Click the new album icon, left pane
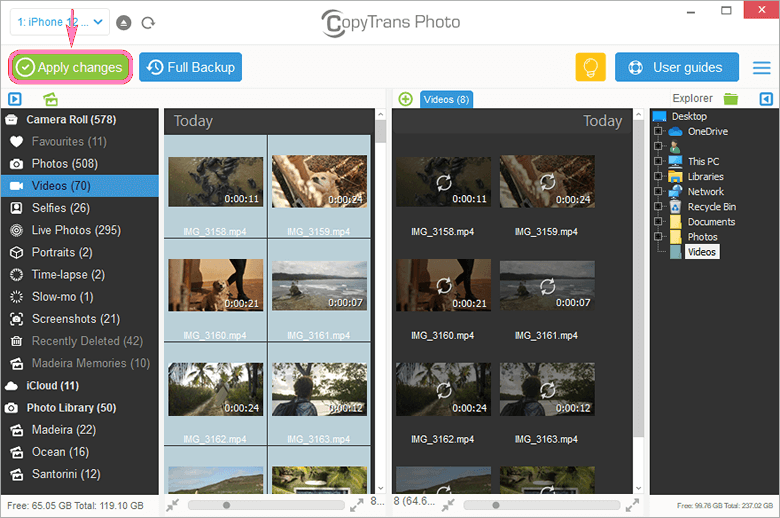Image resolution: width=780 pixels, height=518 pixels. point(50,99)
